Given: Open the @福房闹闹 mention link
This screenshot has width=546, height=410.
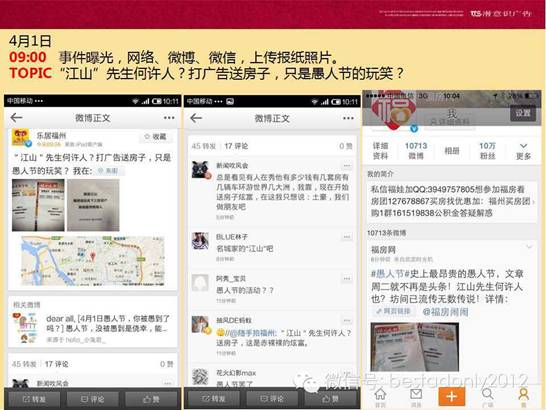Looking at the screenshot, I should click(445, 311).
